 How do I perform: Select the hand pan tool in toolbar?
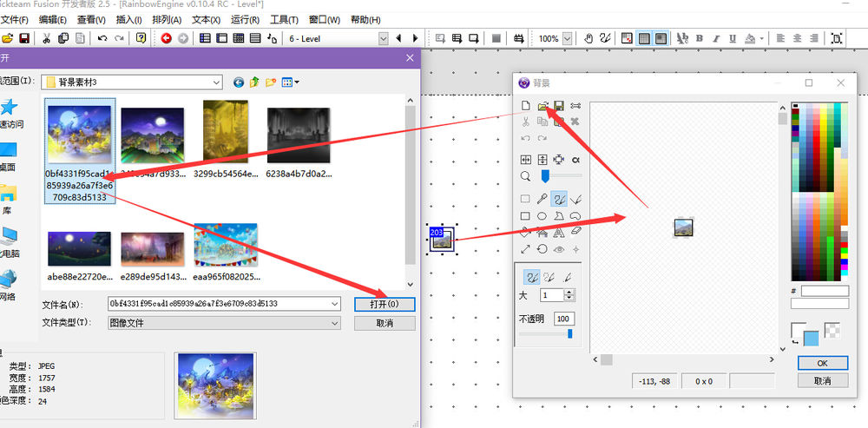click(589, 38)
